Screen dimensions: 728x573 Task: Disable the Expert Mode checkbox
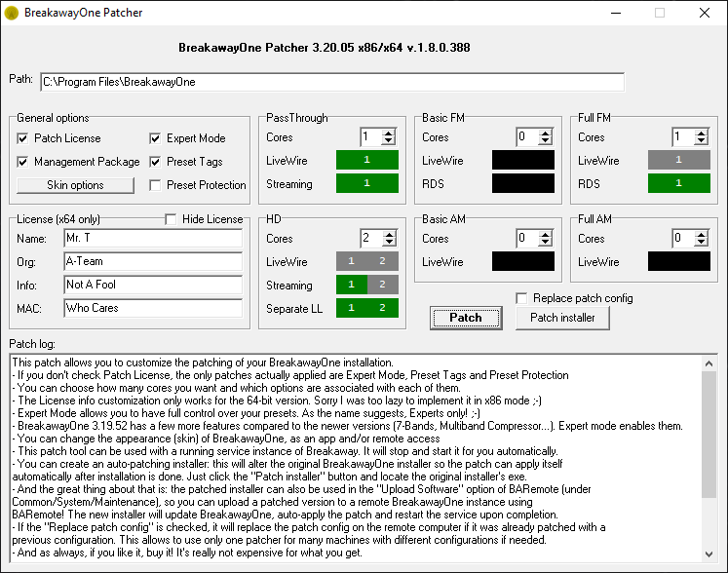[x=156, y=138]
